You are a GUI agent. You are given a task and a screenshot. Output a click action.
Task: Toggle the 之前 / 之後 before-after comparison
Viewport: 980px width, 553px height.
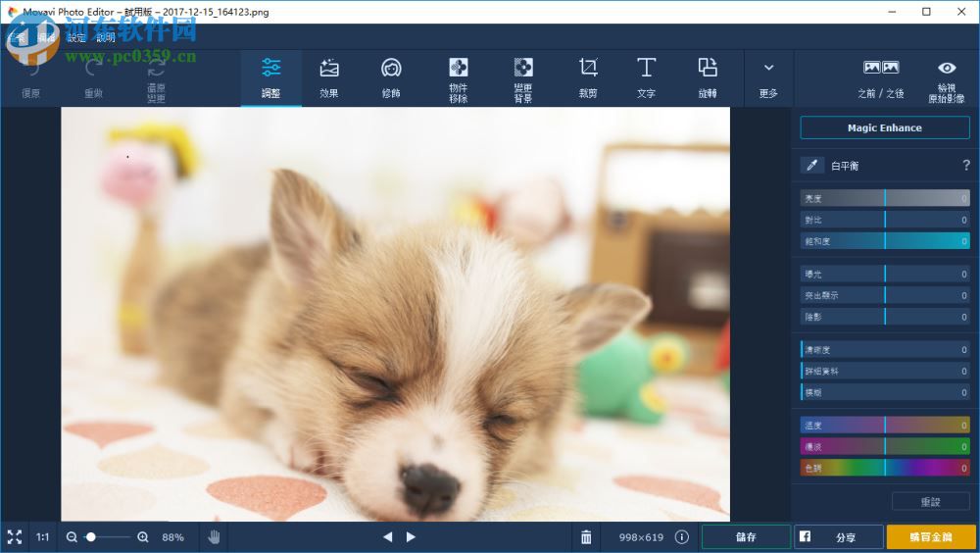881,77
